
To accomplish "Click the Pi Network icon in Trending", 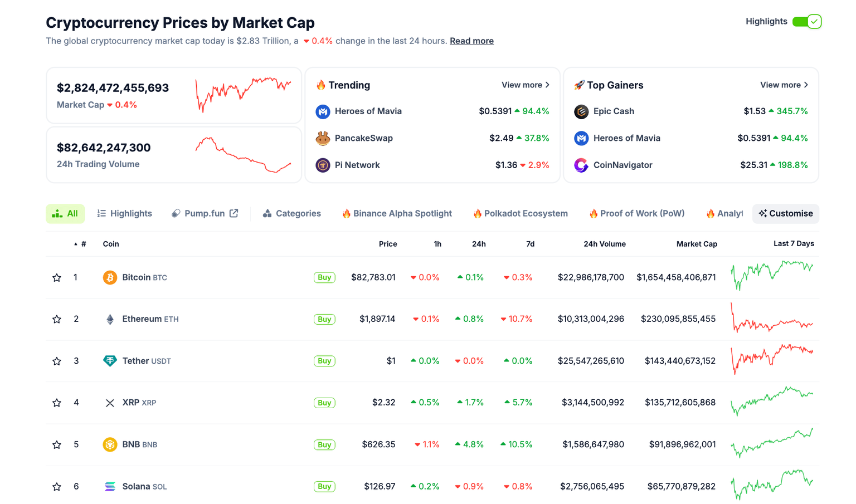I will tap(322, 165).
